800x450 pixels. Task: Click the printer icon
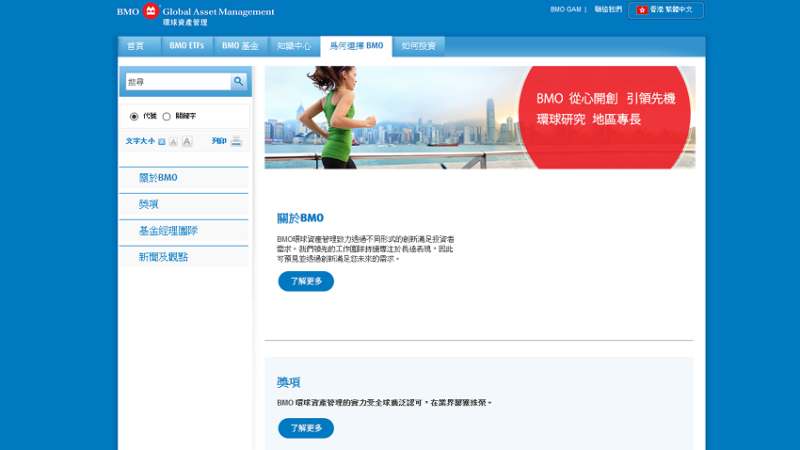point(236,141)
